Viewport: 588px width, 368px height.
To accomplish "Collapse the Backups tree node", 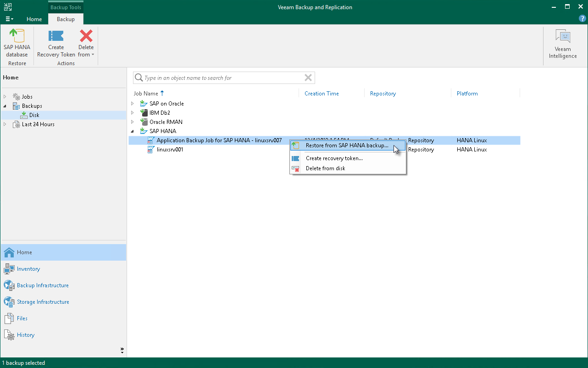I will click(5, 106).
